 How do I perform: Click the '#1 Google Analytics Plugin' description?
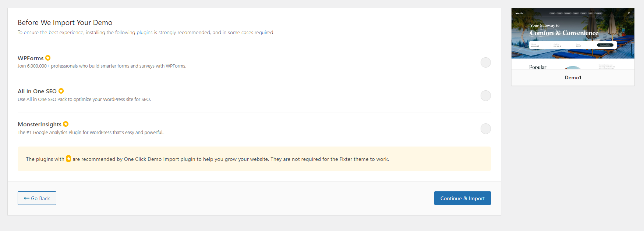tap(91, 133)
